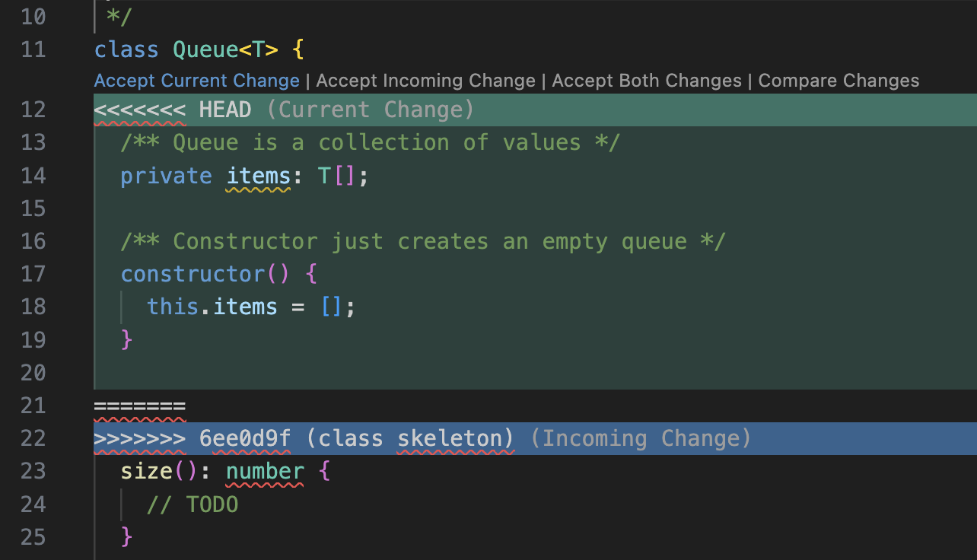Click the size() method name
977x560 pixels.
[x=145, y=470]
